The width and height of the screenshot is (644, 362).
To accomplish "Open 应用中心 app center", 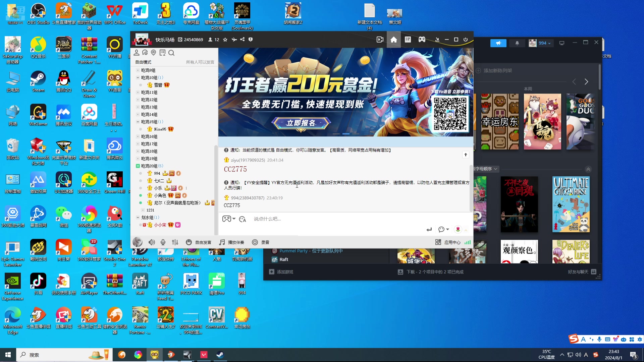I will 448,242.
